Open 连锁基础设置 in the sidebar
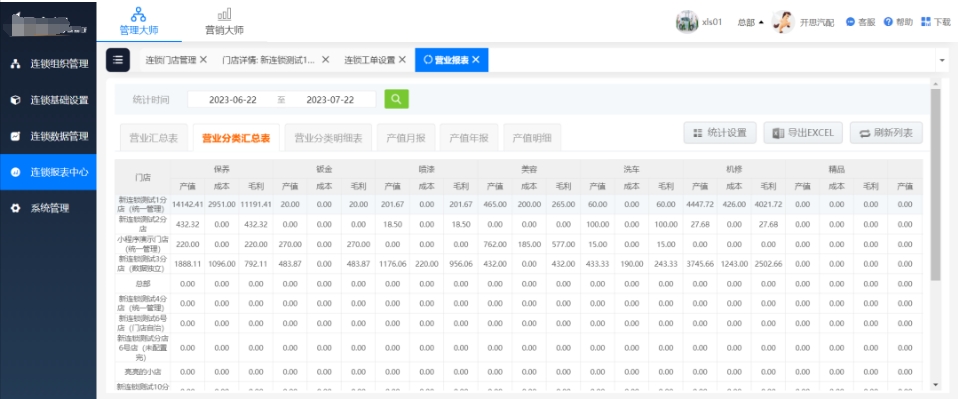Viewport: 958px width, 399px height. click(x=48, y=100)
